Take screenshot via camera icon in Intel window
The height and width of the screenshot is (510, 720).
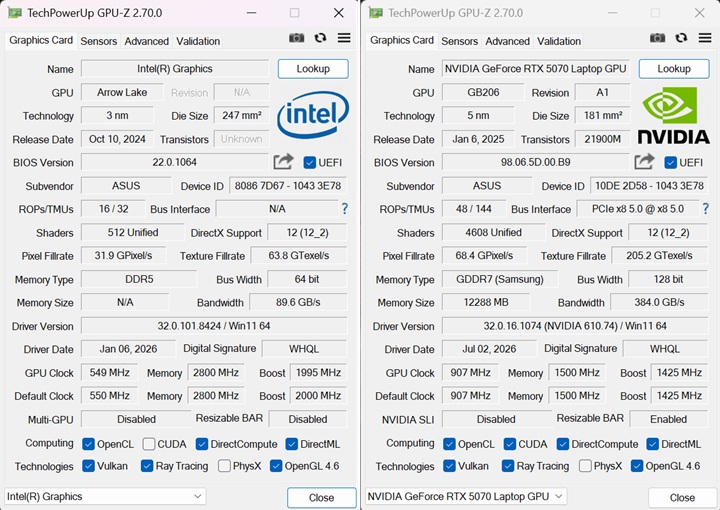coord(297,38)
